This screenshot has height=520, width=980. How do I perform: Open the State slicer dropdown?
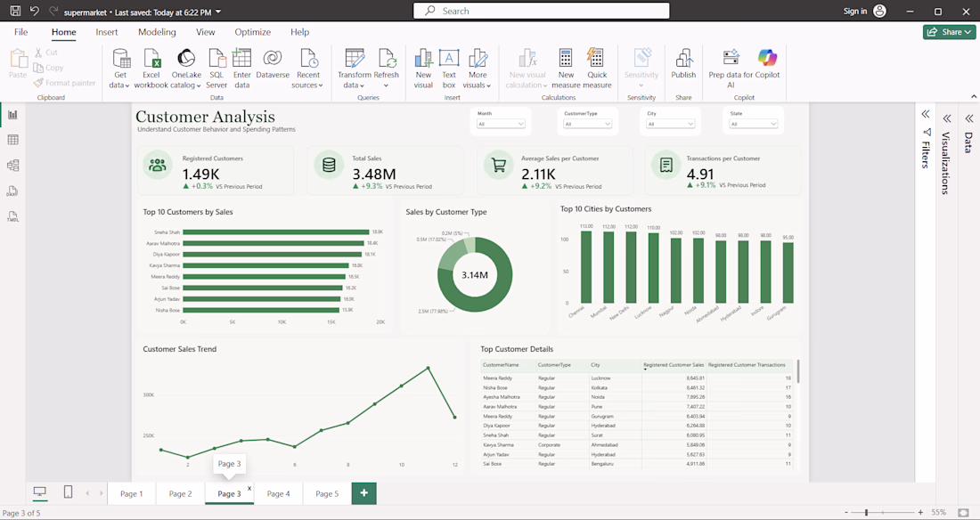[753, 124]
